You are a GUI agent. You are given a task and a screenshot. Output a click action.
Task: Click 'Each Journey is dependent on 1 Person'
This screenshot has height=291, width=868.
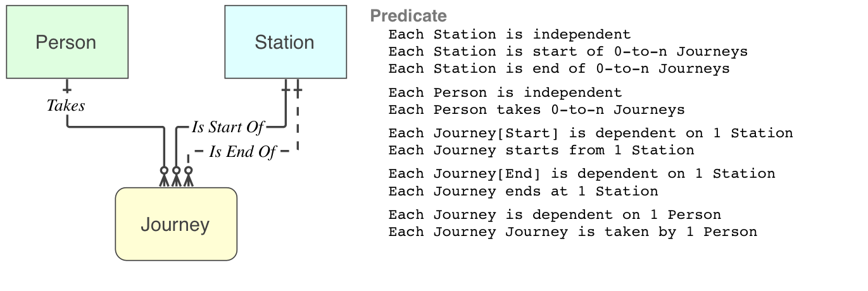555,214
